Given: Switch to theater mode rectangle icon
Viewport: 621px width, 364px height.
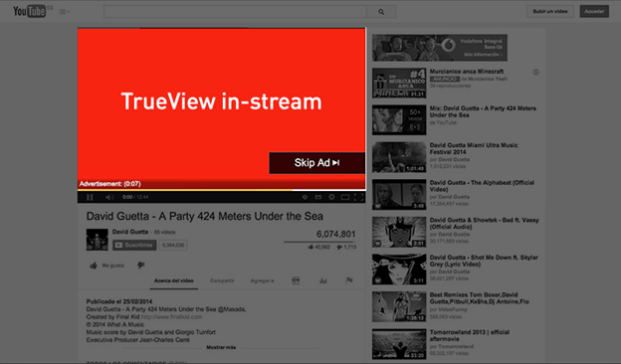Looking at the screenshot, I should [x=345, y=197].
